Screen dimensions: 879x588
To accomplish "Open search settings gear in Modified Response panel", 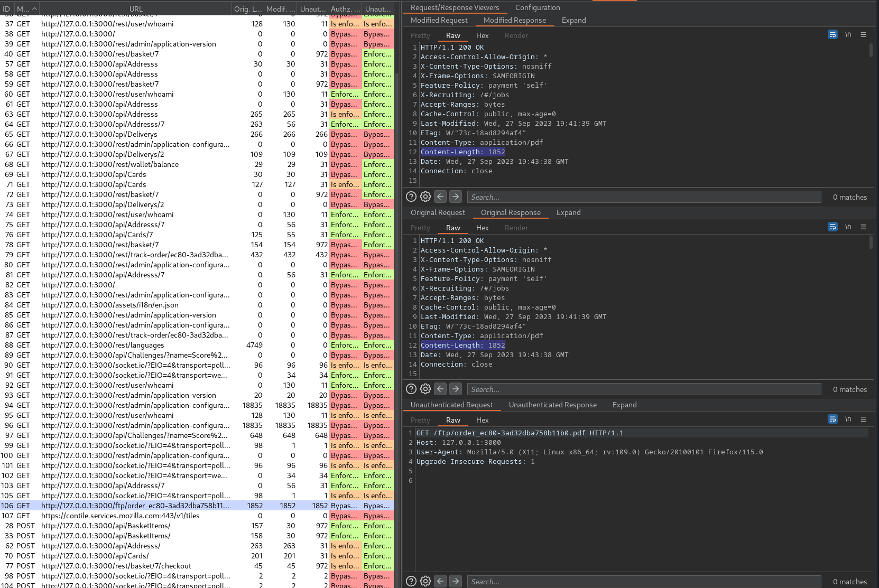I will click(425, 197).
